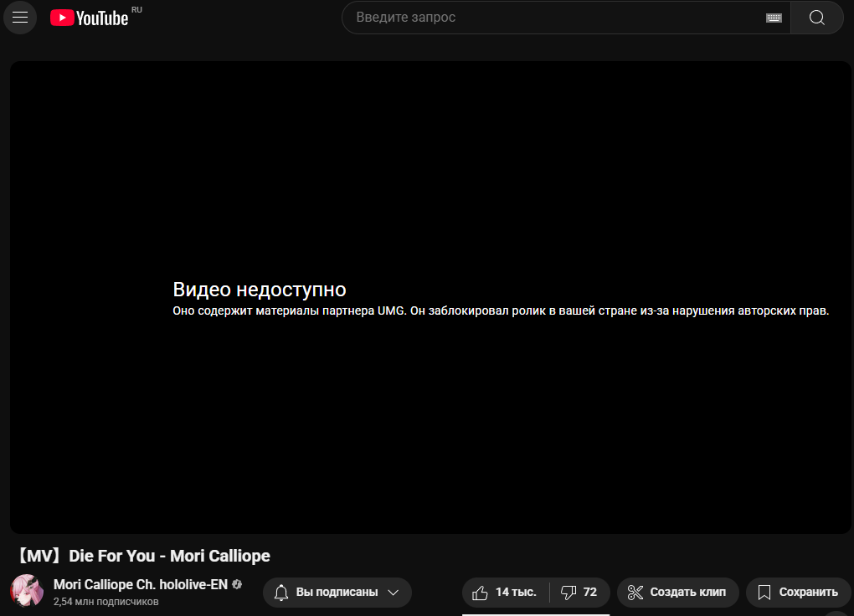Click 'Видео недоступно' message heading
Screen dimensions: 854x616
(260, 290)
